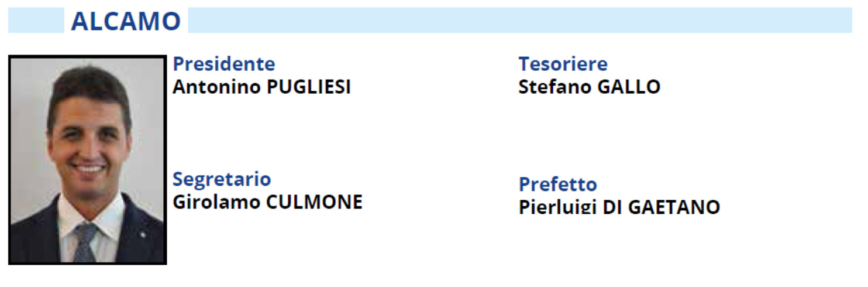The width and height of the screenshot is (868, 287).
Task: Select the Presidente role label
Action: point(223,63)
